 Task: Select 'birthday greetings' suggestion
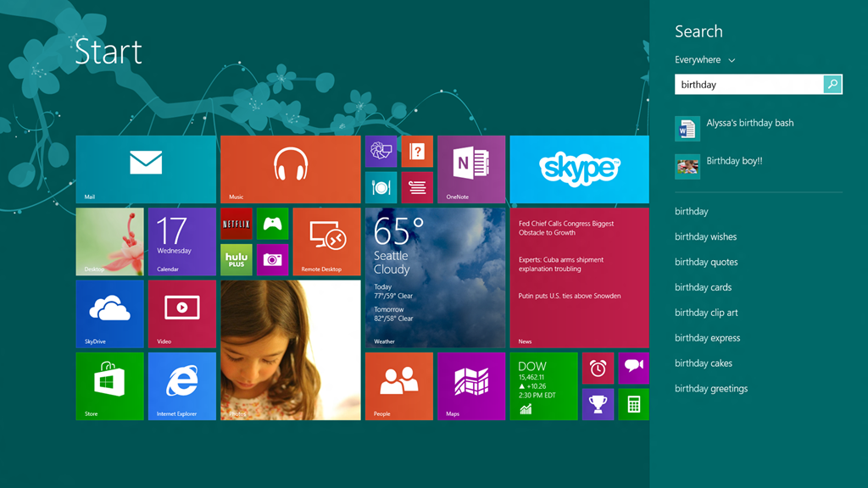pos(711,389)
